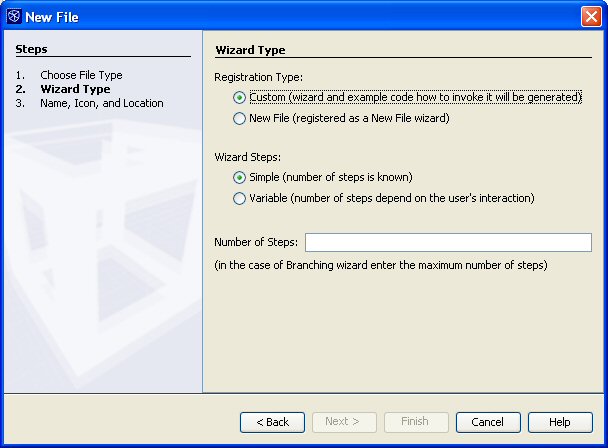Click step 3 Name, Icon, and Location

(x=102, y=103)
